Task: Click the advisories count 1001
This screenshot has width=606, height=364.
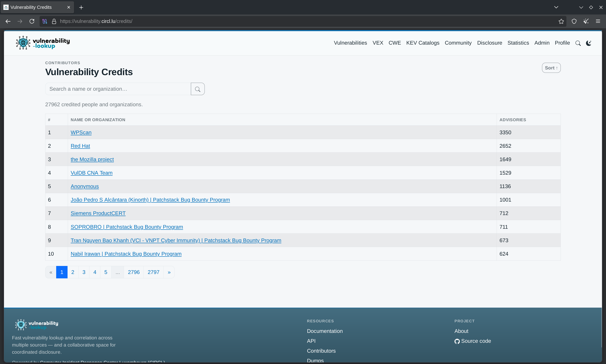Action: tap(505, 200)
